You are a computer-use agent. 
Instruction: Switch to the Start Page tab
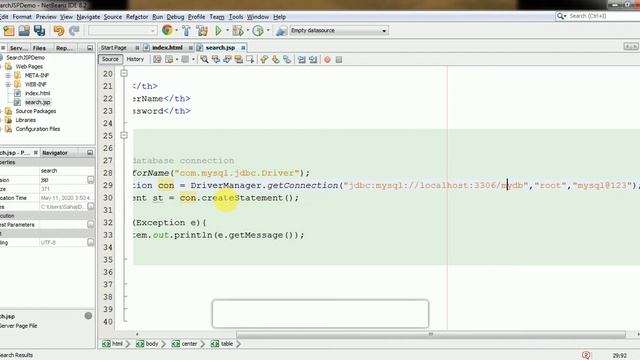click(x=114, y=48)
